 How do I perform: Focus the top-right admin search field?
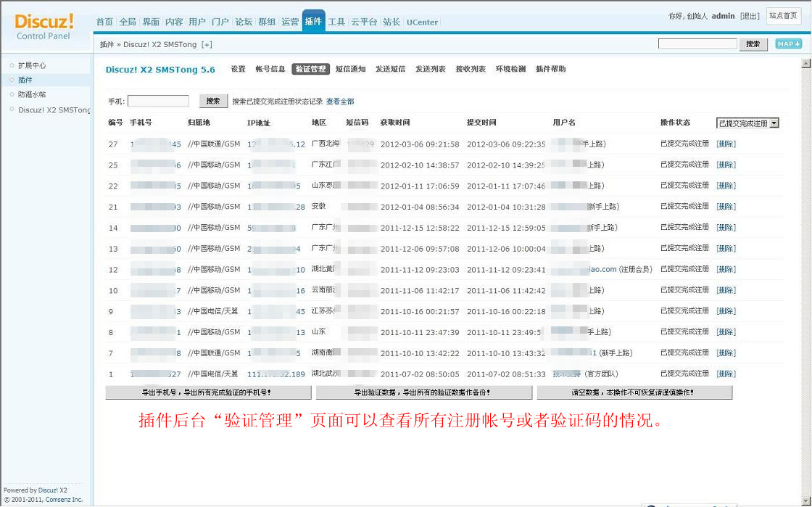pyautogui.click(x=697, y=44)
